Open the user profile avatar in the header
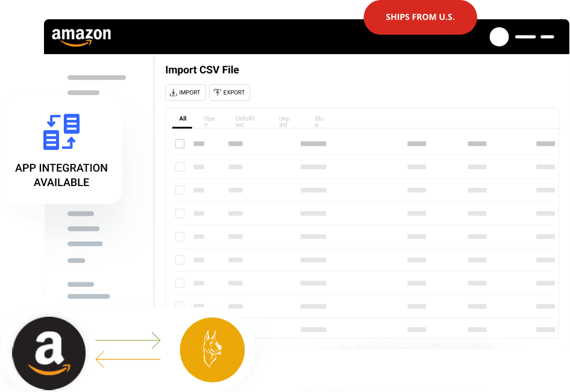The width and height of the screenshot is (570, 392). (x=499, y=37)
